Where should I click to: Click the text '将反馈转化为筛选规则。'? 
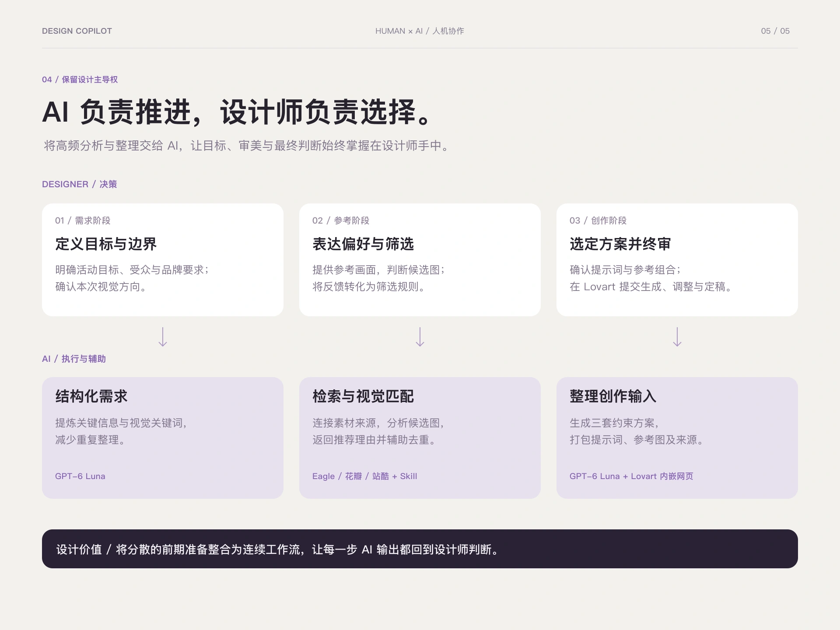369,287
